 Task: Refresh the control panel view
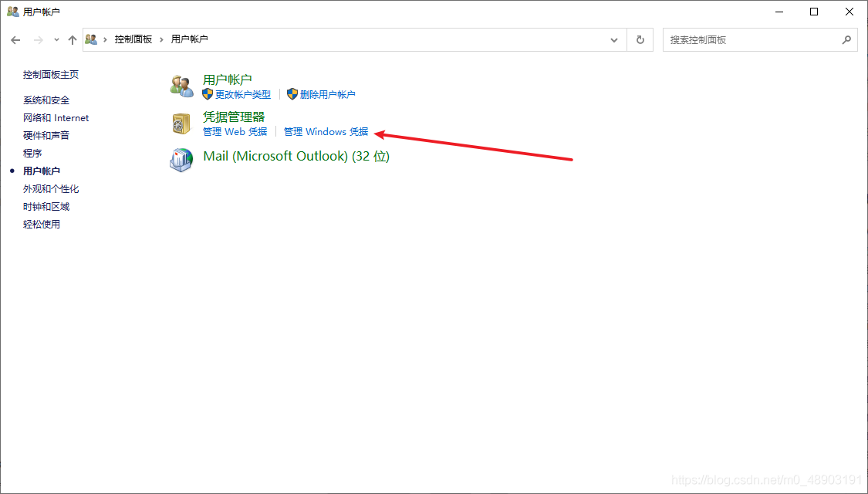point(640,40)
